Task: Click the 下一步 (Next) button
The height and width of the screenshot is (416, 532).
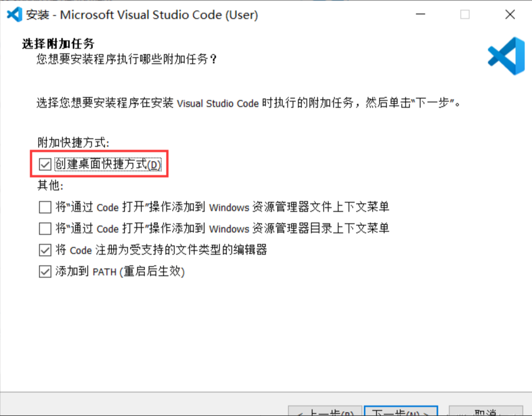Action: click(x=401, y=411)
